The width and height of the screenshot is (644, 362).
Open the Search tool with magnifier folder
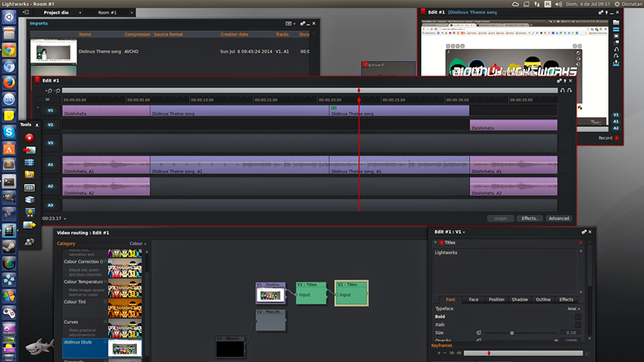click(x=29, y=175)
